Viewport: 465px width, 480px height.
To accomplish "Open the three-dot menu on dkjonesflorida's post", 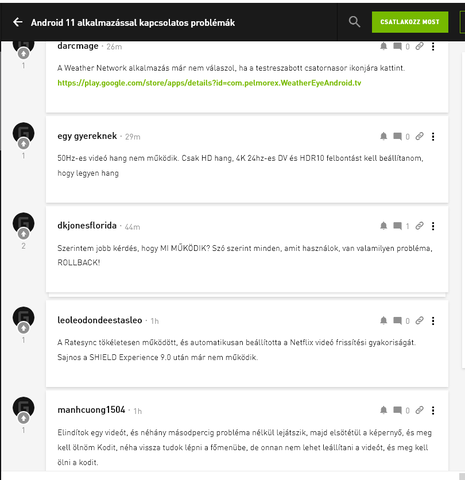I will pos(433,226).
